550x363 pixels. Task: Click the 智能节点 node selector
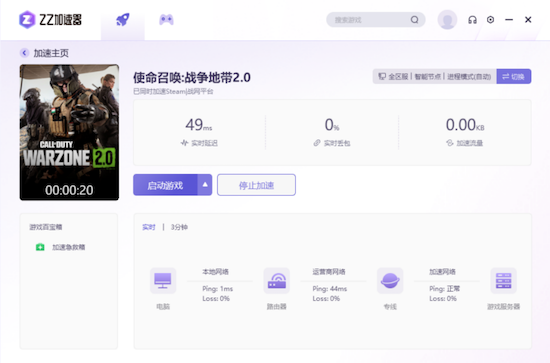(x=428, y=76)
